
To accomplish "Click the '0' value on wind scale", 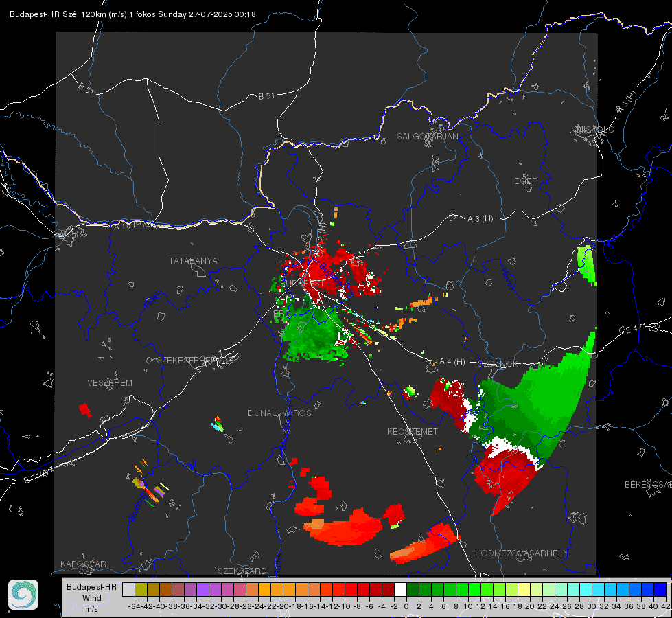I will [406, 606].
